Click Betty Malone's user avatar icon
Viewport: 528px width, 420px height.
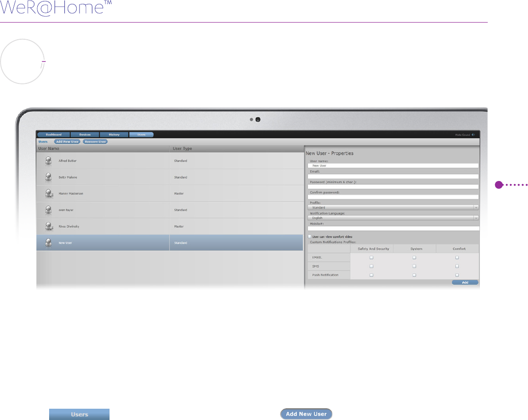pyautogui.click(x=49, y=177)
